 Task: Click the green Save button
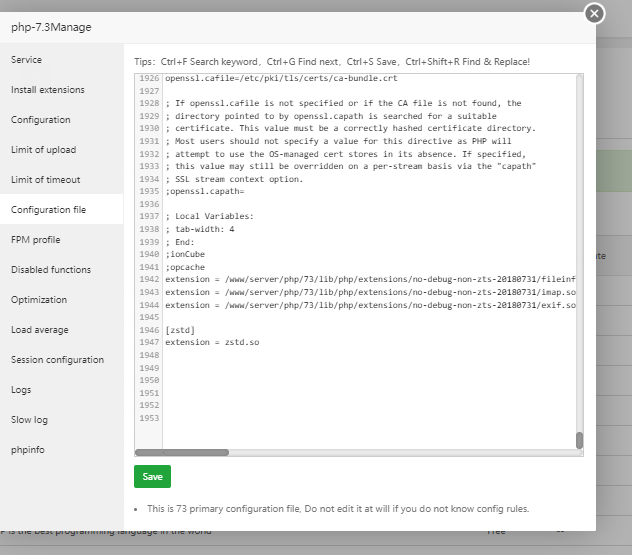[152, 477]
